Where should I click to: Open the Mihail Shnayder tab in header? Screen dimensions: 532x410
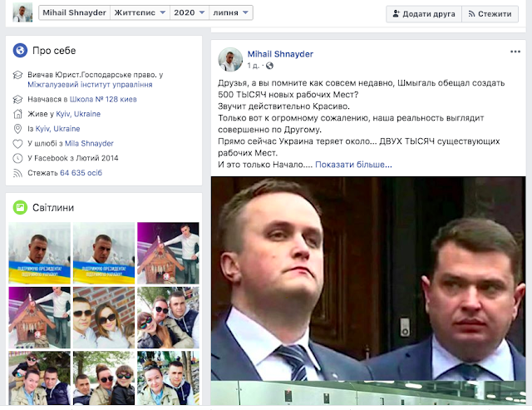click(74, 12)
